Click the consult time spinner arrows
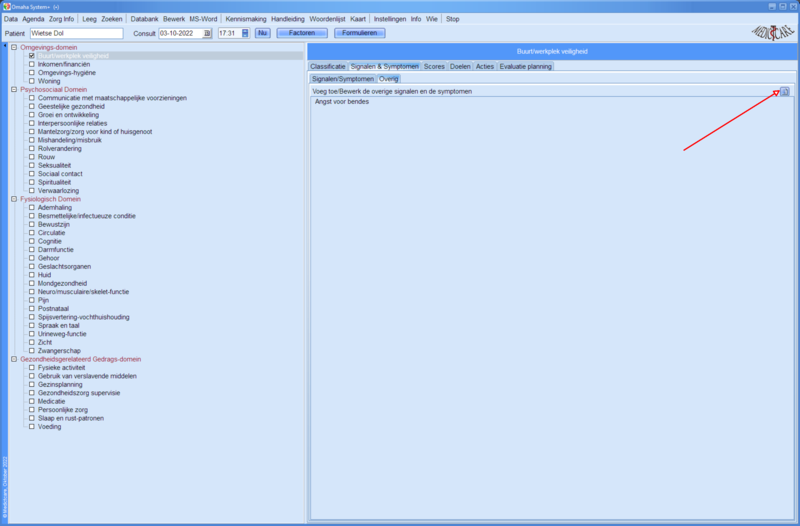This screenshot has height=526, width=800. click(x=245, y=33)
